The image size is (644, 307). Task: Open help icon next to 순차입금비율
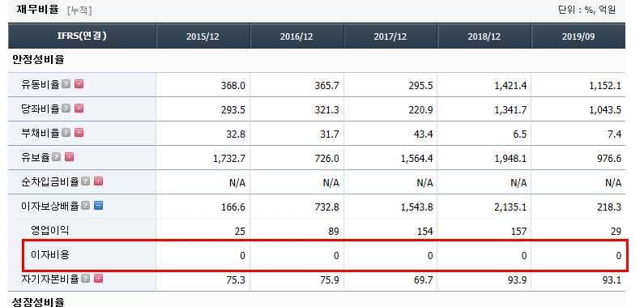point(85,181)
